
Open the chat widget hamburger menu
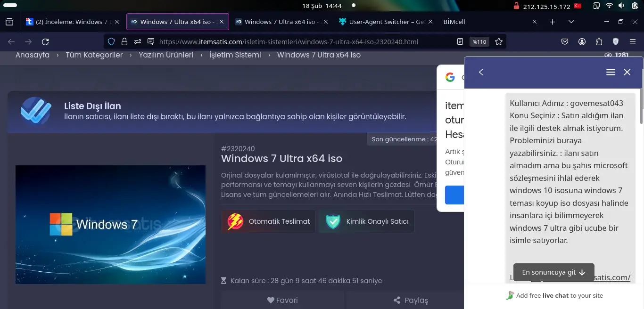click(611, 72)
